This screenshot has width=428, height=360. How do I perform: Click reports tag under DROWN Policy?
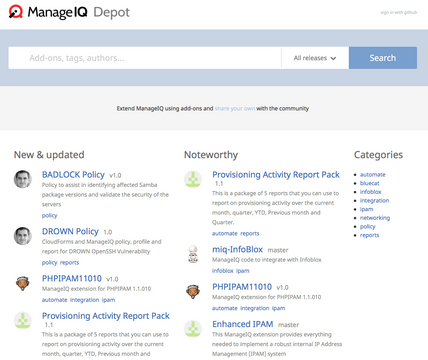point(69,262)
